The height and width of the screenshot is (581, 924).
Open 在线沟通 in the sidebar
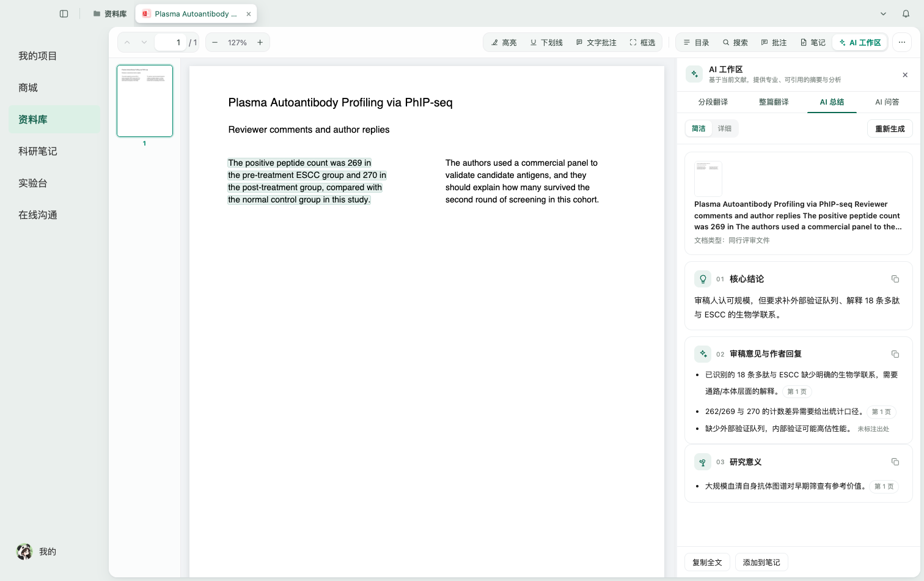[54, 215]
